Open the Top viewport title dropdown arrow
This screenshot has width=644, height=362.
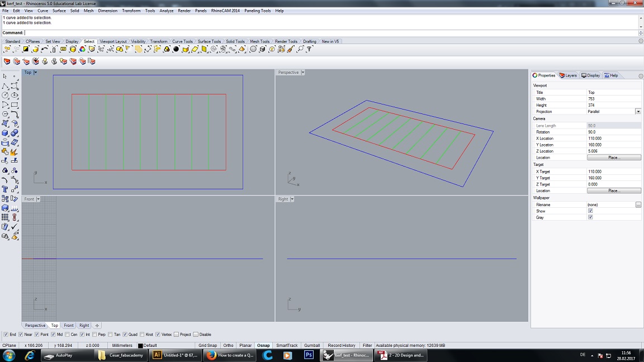tap(35, 72)
